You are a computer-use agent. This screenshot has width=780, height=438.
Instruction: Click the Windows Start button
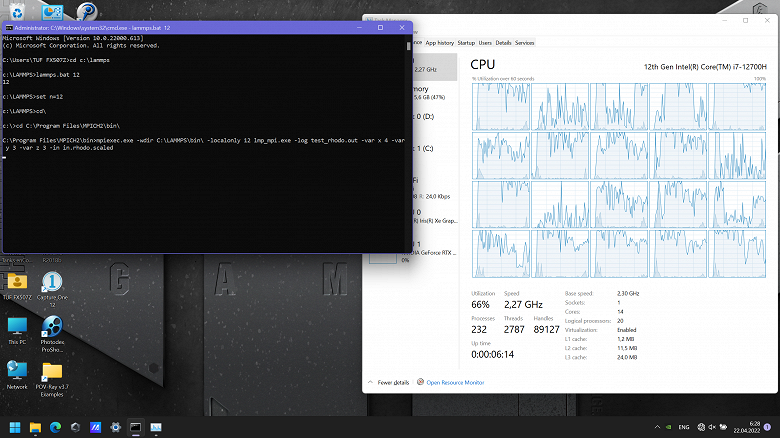click(x=15, y=427)
